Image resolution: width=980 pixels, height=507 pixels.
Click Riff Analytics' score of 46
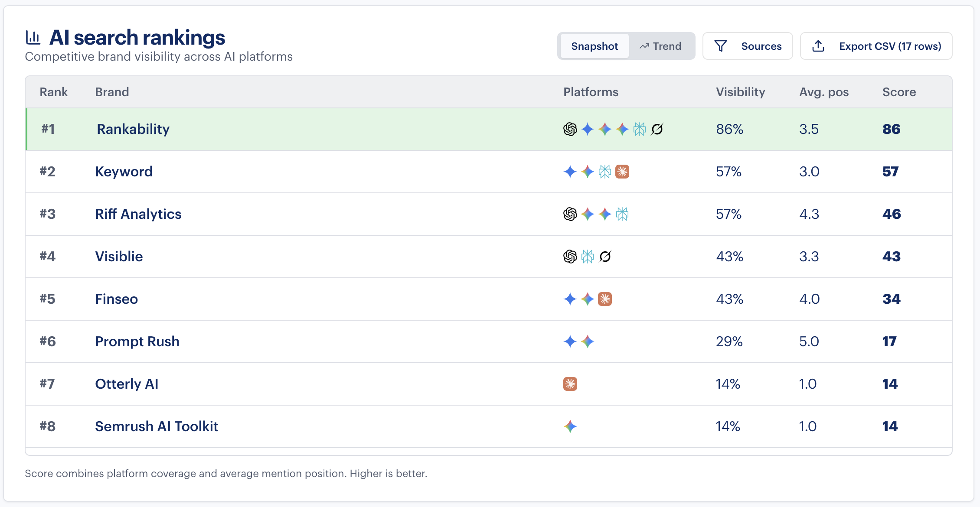pos(892,214)
